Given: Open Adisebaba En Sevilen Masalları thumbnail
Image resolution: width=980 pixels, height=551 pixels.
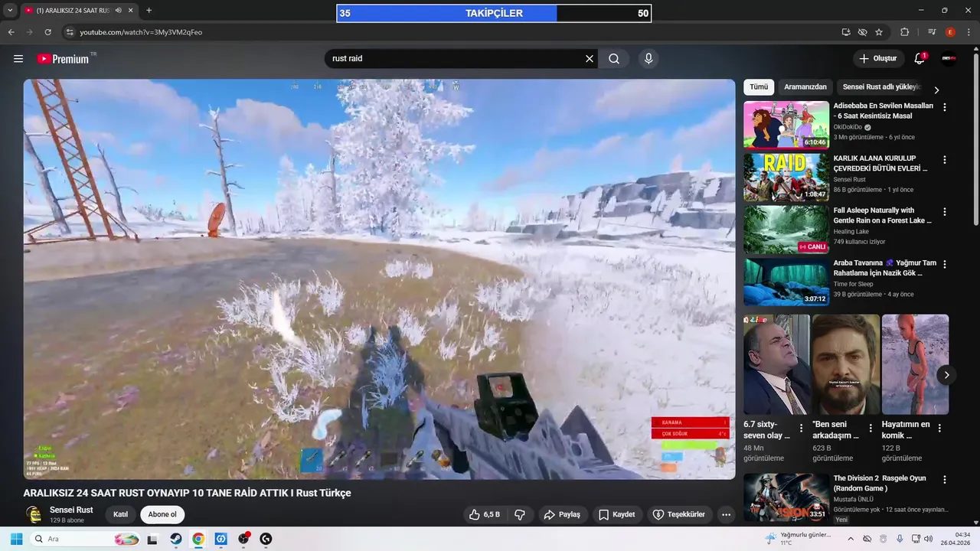Looking at the screenshot, I should click(x=786, y=125).
